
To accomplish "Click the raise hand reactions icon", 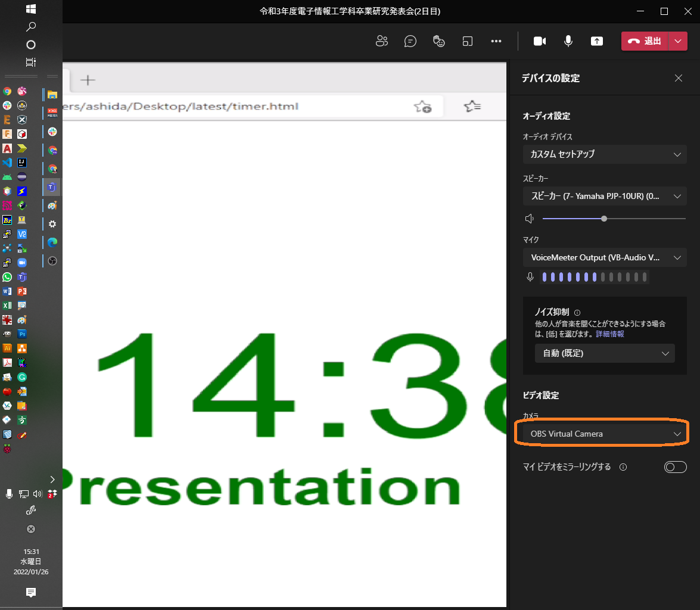I will pos(439,41).
